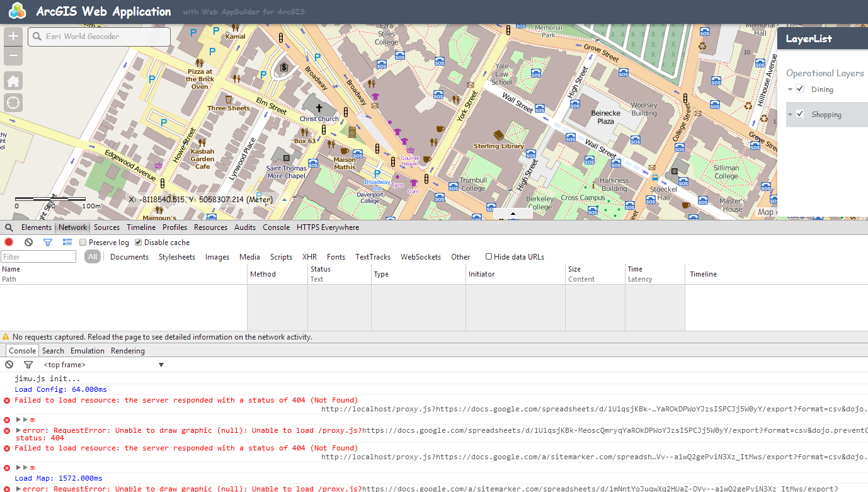The image size is (868, 492).
Task: Click the yellow warning icon beside No requests captured
Action: [6, 337]
